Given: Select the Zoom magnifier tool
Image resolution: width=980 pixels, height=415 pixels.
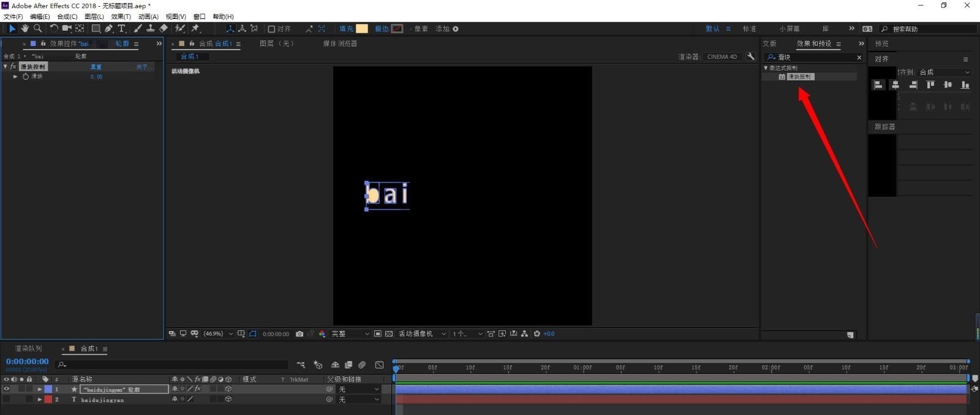Looking at the screenshot, I should click(38, 28).
